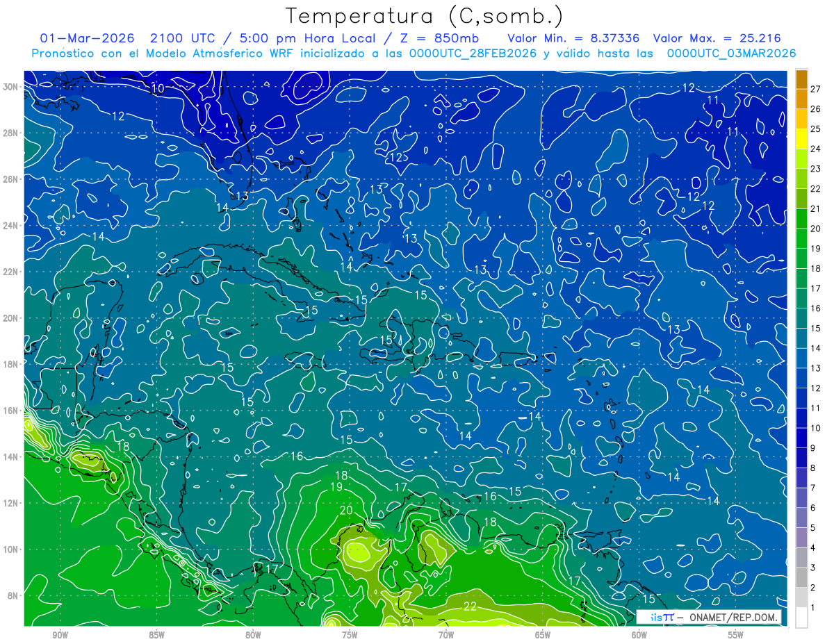Click the purple swatch between 5 and 6
The width and height of the screenshot is (834, 644).
coord(801,518)
